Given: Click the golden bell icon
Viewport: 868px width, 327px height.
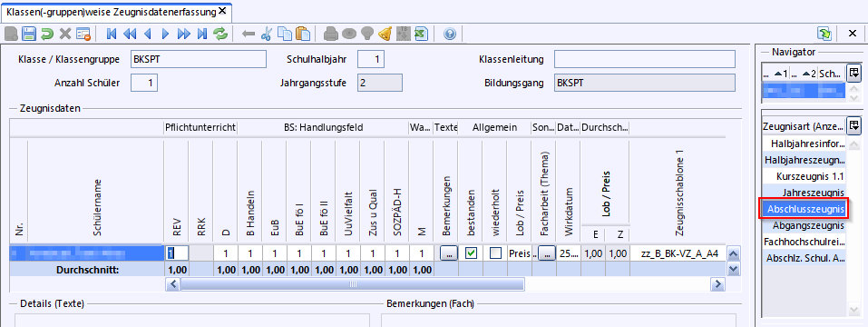Looking at the screenshot, I should click(x=385, y=34).
